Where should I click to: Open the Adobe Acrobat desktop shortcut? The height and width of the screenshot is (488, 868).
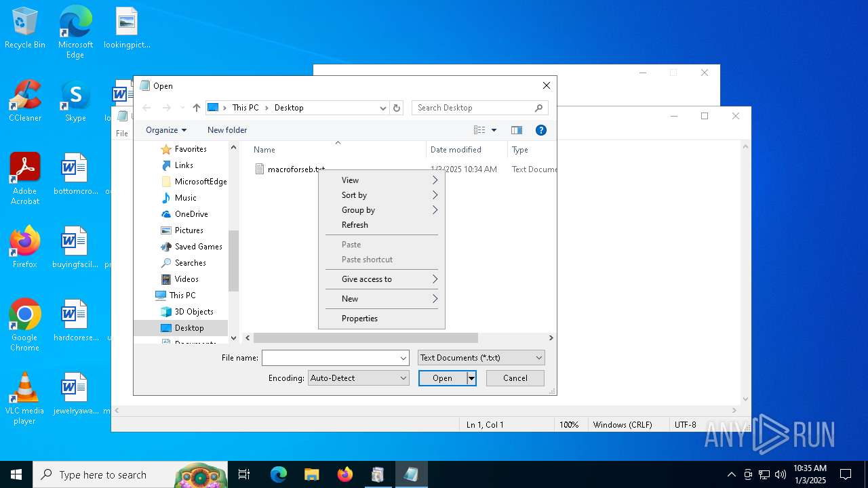25,179
